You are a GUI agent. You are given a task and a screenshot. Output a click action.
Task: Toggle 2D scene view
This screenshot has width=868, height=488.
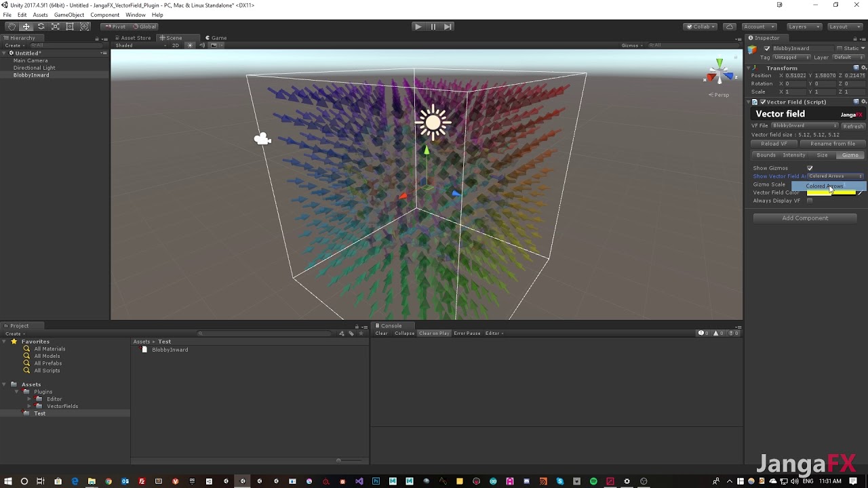click(x=176, y=45)
